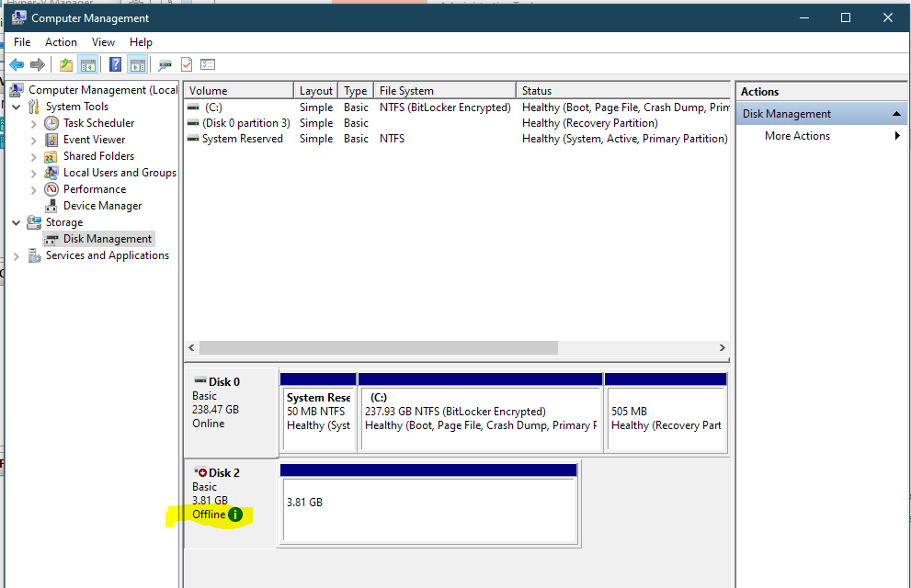The width and height of the screenshot is (911, 588).
Task: Collapse the Storage tree node
Action: pos(17,222)
